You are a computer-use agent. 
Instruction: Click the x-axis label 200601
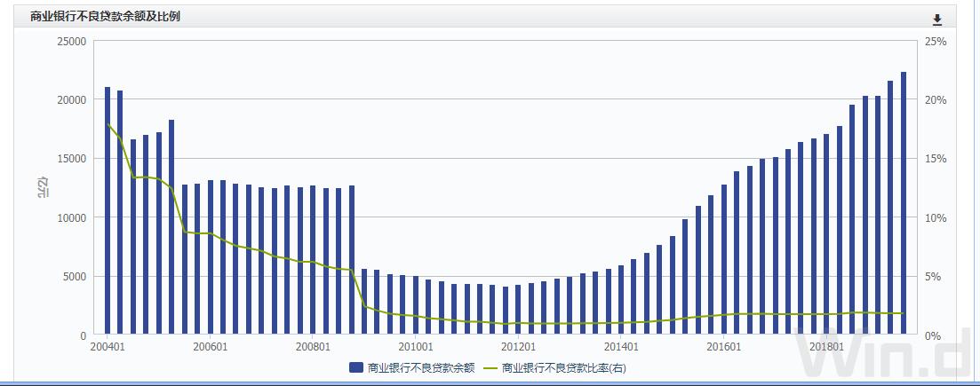coord(211,346)
